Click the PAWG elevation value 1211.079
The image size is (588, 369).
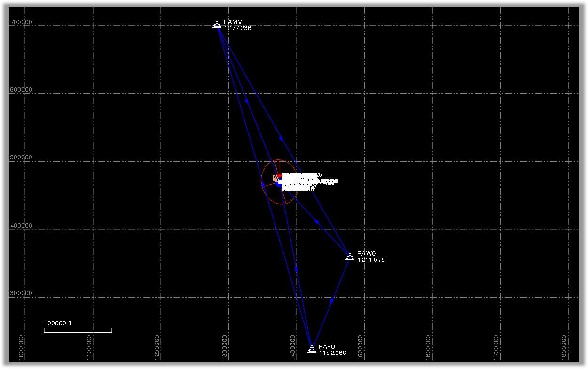point(371,260)
